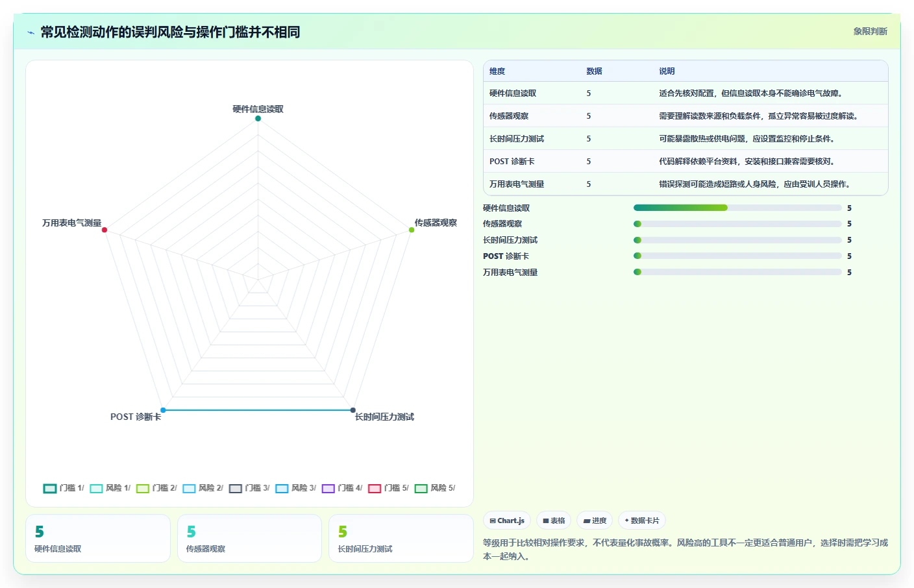Screen dimensions: 914x588
Task: Click the 硬件信息读取 label in progress list
Action: (x=506, y=208)
